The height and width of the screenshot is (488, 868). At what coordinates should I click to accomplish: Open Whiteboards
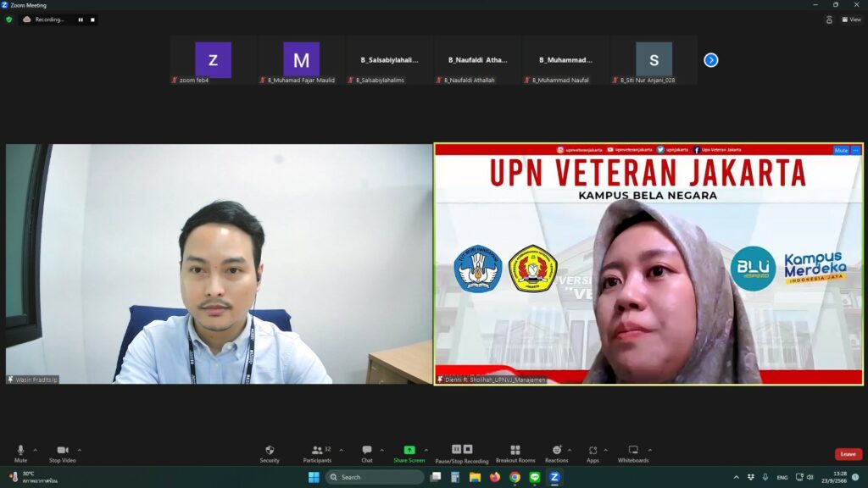(633, 454)
